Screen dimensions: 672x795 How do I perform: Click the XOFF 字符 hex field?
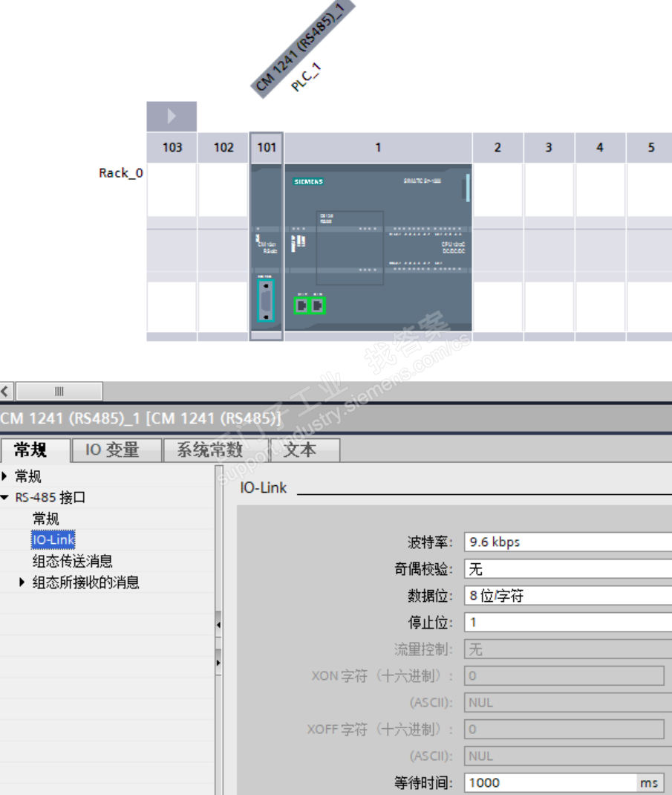click(564, 729)
